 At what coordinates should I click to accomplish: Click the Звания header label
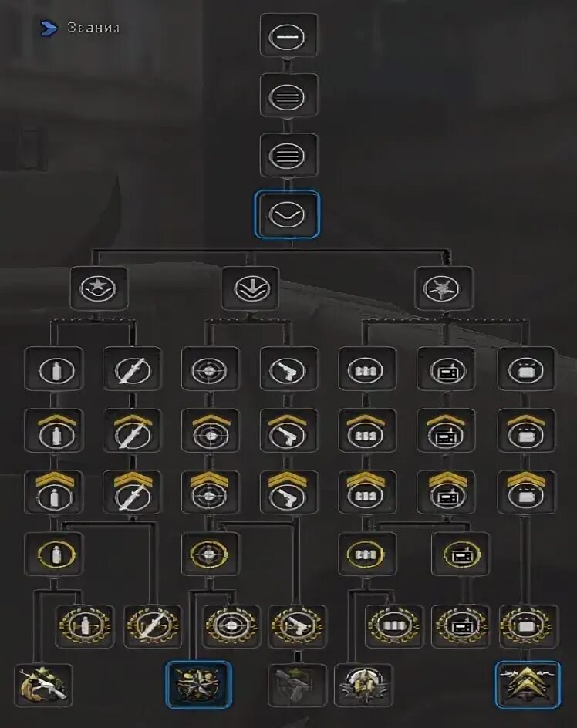pos(93,28)
